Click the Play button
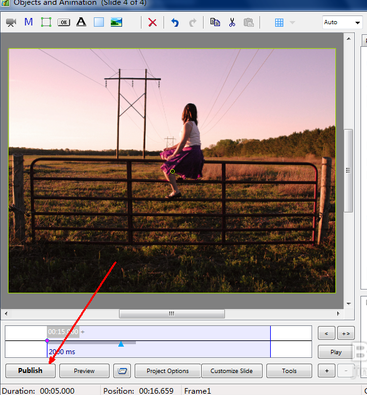Viewport: 367px width, 395px height. [336, 352]
